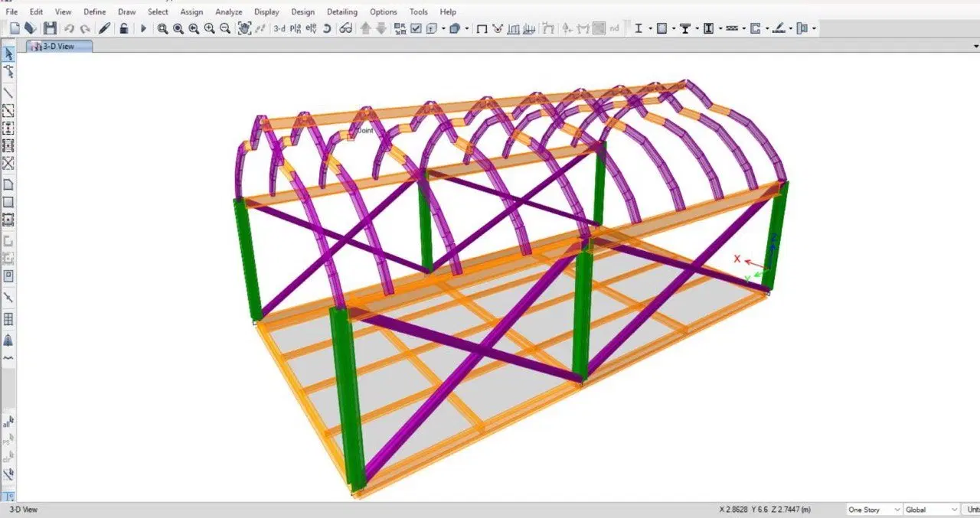The image size is (980, 518).
Task: Open the Analyze menu
Action: coord(228,11)
